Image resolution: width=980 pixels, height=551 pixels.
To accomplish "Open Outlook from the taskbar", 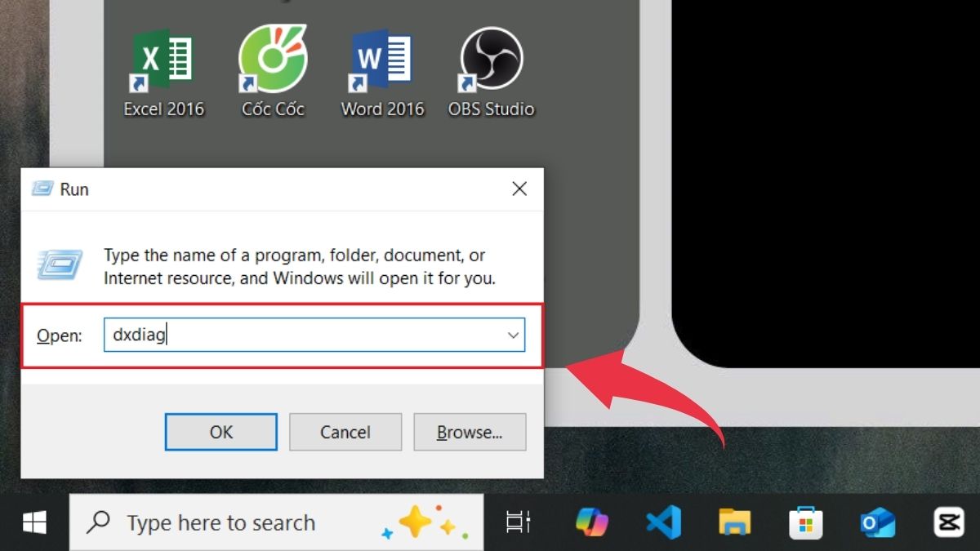I will [x=877, y=522].
